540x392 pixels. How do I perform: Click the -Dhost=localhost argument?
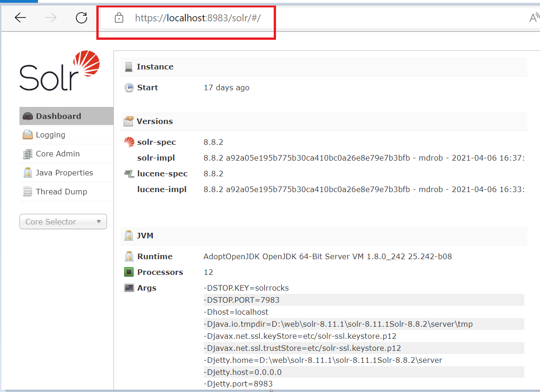click(236, 312)
